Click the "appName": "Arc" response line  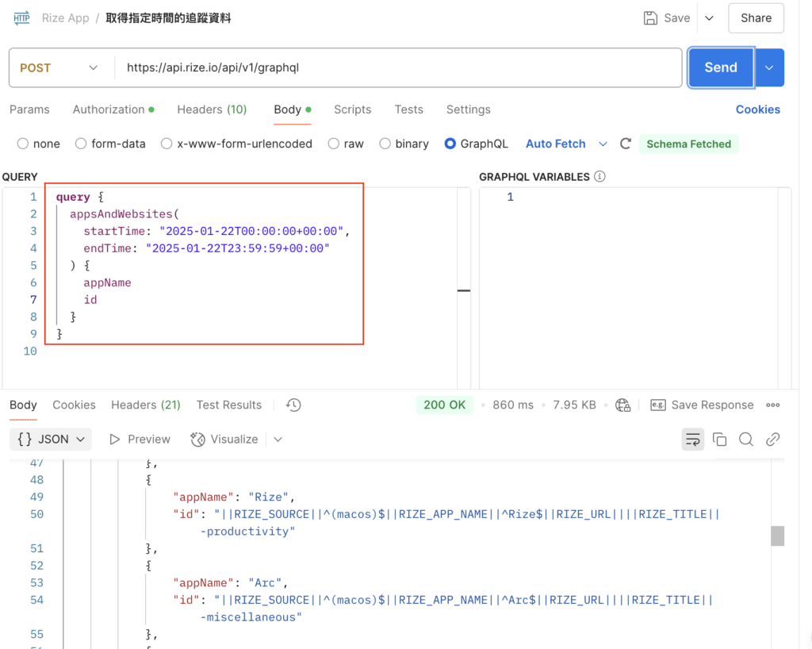[230, 582]
